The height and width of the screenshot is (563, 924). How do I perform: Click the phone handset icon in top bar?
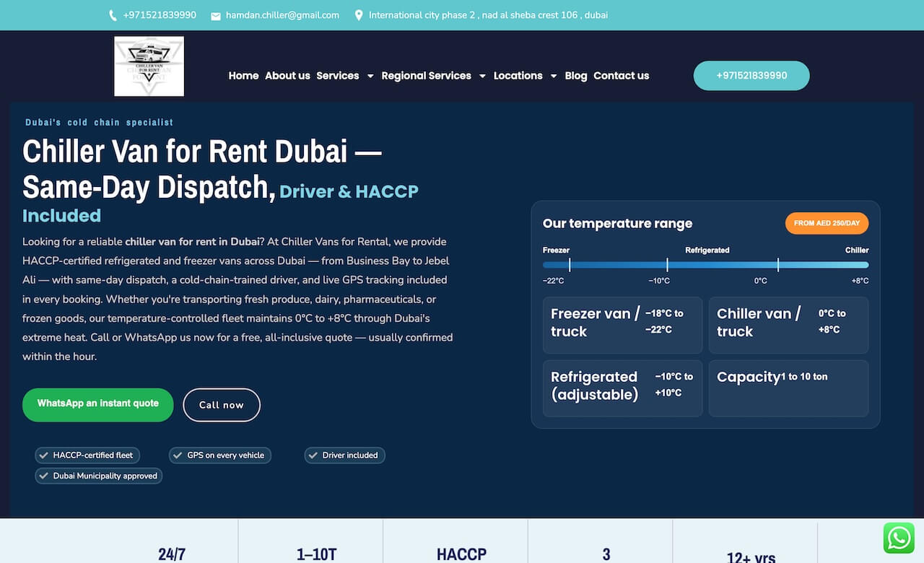point(113,15)
